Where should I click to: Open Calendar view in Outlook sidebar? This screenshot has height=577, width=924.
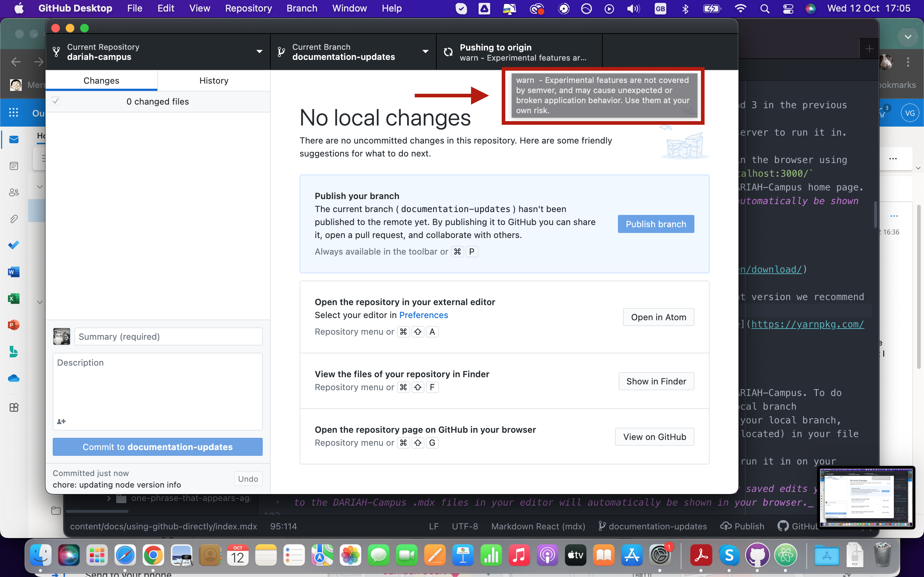tap(14, 166)
